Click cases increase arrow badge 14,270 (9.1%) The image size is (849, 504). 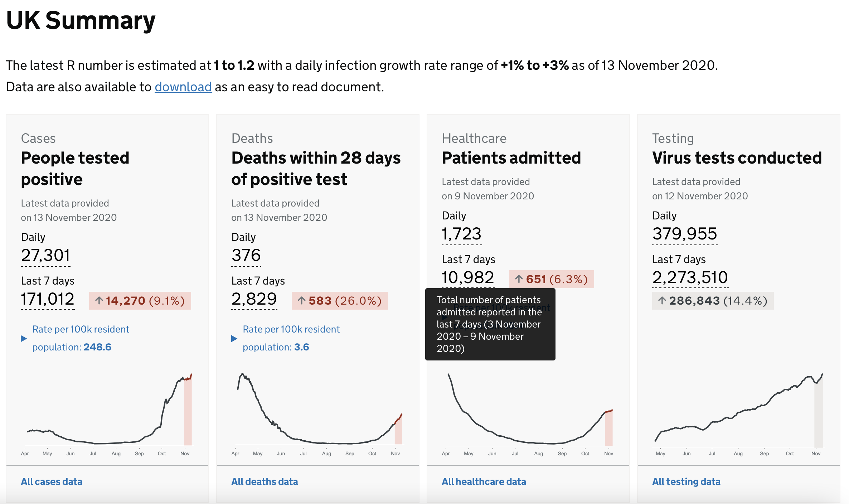coord(140,301)
